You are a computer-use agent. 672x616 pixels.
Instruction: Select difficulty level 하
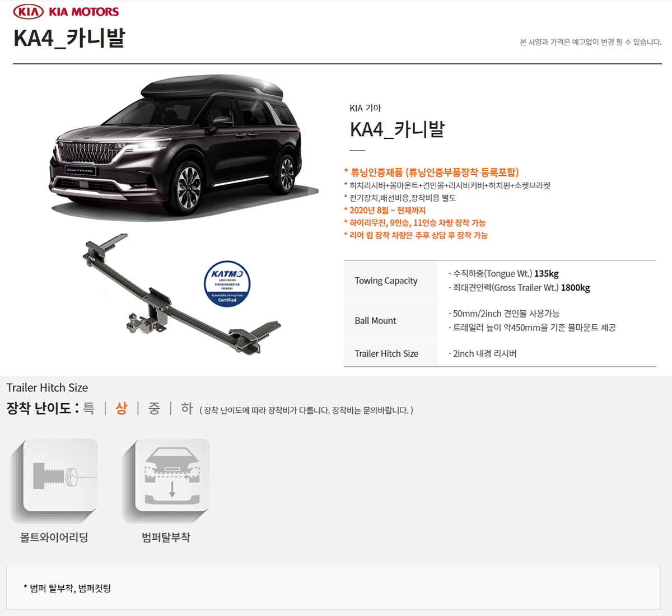[x=187, y=408]
